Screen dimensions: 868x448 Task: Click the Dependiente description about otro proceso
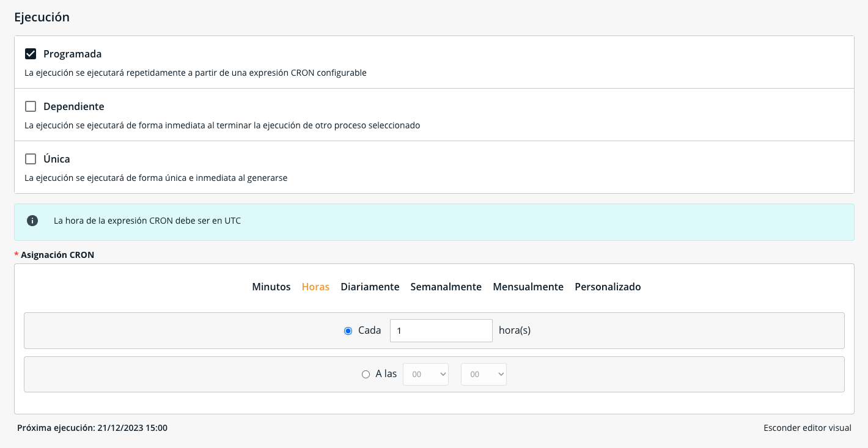(223, 125)
